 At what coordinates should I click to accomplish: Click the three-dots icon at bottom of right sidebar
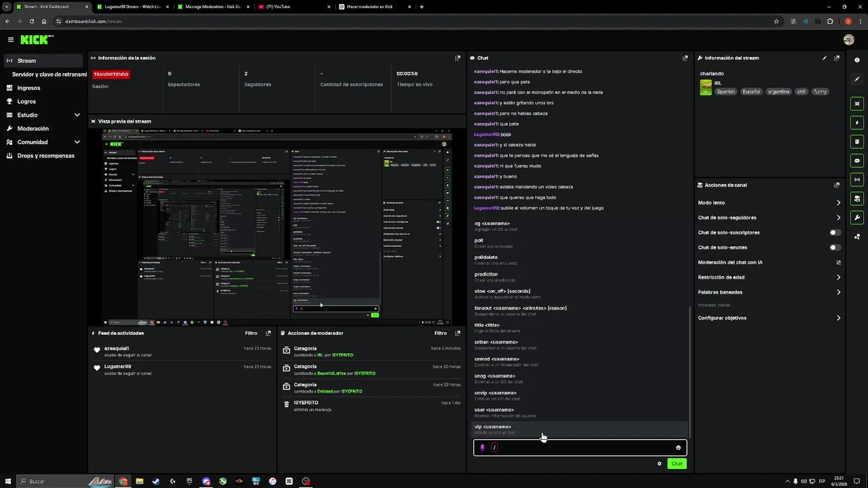857,237
